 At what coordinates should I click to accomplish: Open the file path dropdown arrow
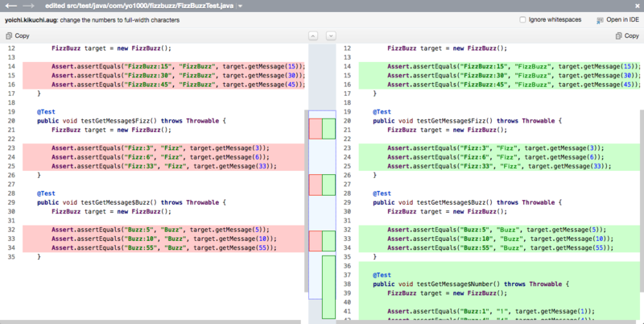[240, 6]
